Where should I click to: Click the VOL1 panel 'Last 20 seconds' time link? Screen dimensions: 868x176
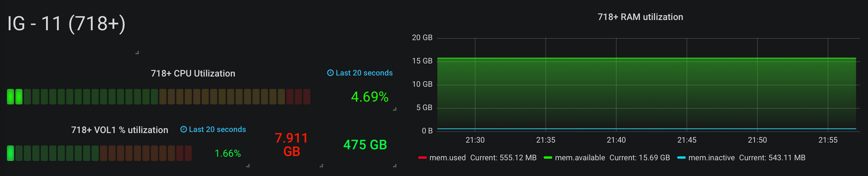[217, 130]
